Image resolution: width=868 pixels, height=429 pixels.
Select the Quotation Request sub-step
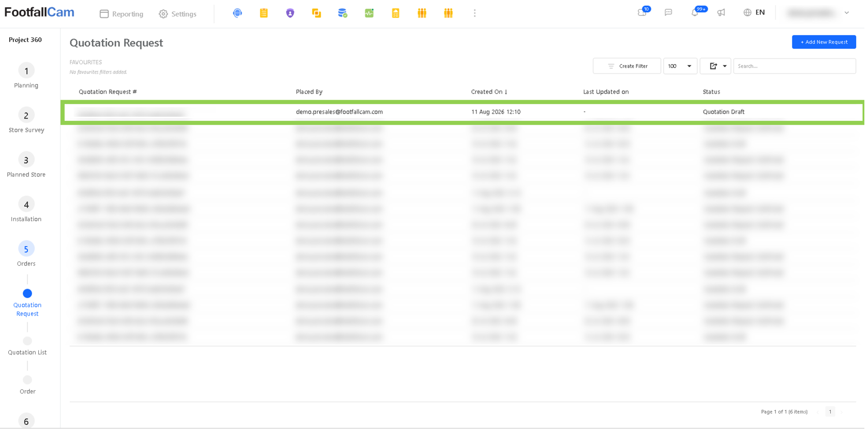tap(27, 303)
